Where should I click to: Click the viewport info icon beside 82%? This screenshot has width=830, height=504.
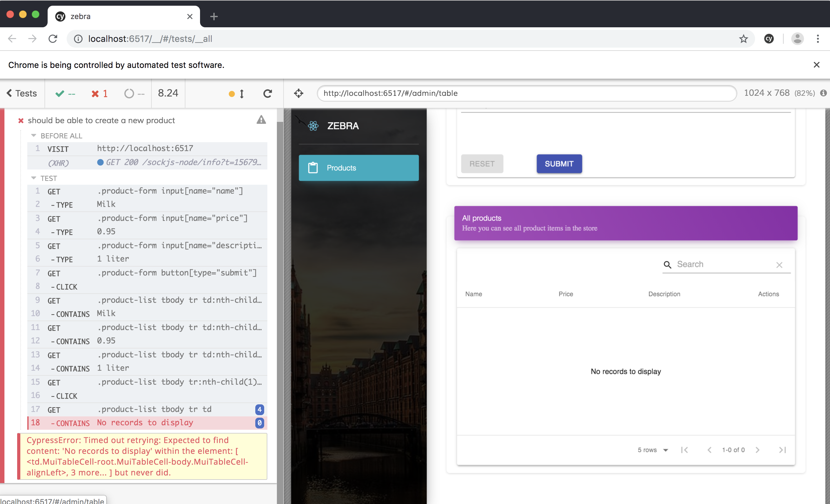pos(823,93)
